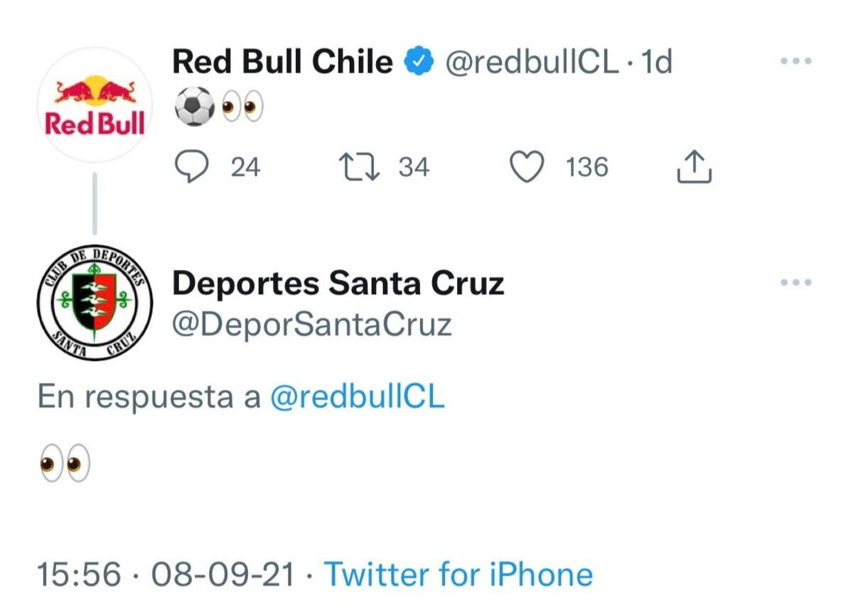The width and height of the screenshot is (853, 616).
Task: Click the reply speech bubble icon
Action: click(192, 167)
